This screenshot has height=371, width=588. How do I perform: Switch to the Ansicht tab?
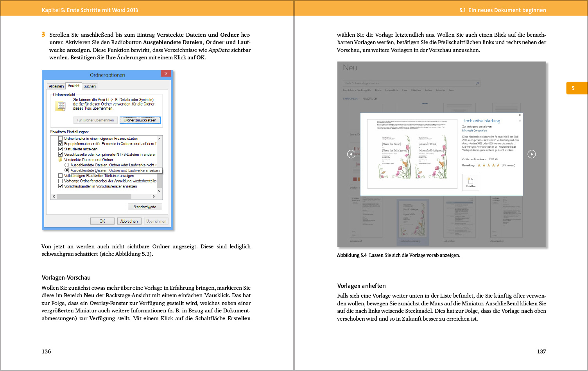pyautogui.click(x=73, y=86)
